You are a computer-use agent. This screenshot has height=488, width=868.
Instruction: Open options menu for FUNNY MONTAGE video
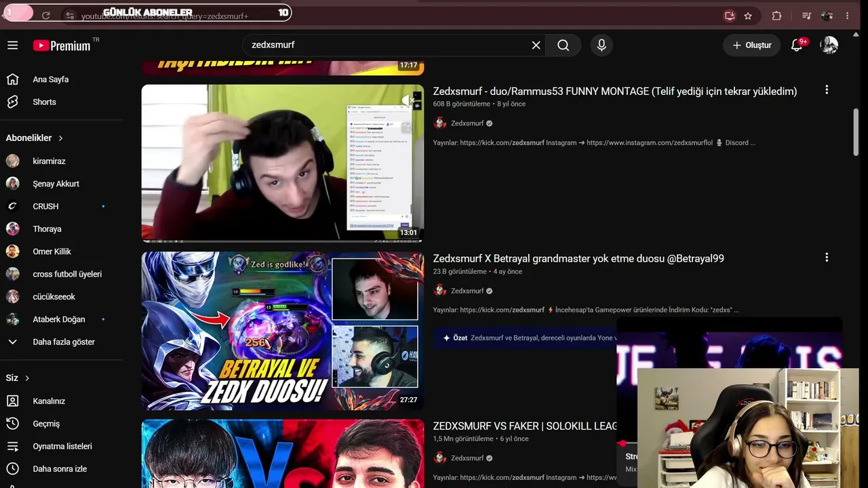827,89
